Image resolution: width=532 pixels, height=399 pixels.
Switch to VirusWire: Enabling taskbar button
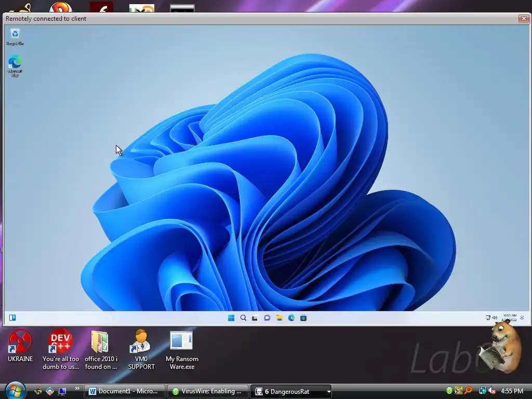tap(207, 391)
